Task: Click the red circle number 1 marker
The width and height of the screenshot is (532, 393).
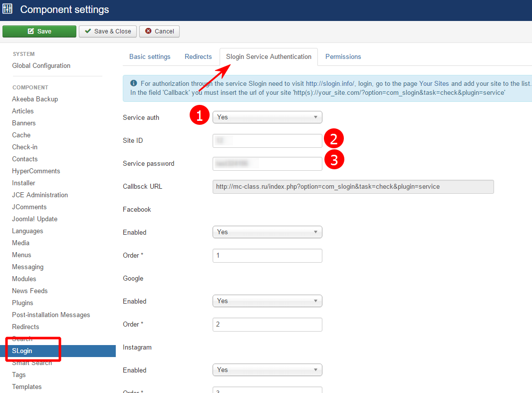Action: click(199, 116)
